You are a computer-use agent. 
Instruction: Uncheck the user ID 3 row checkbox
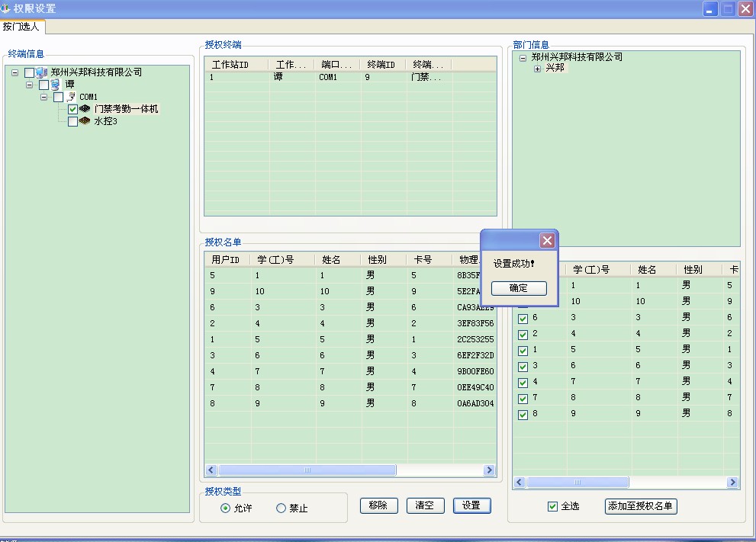523,367
